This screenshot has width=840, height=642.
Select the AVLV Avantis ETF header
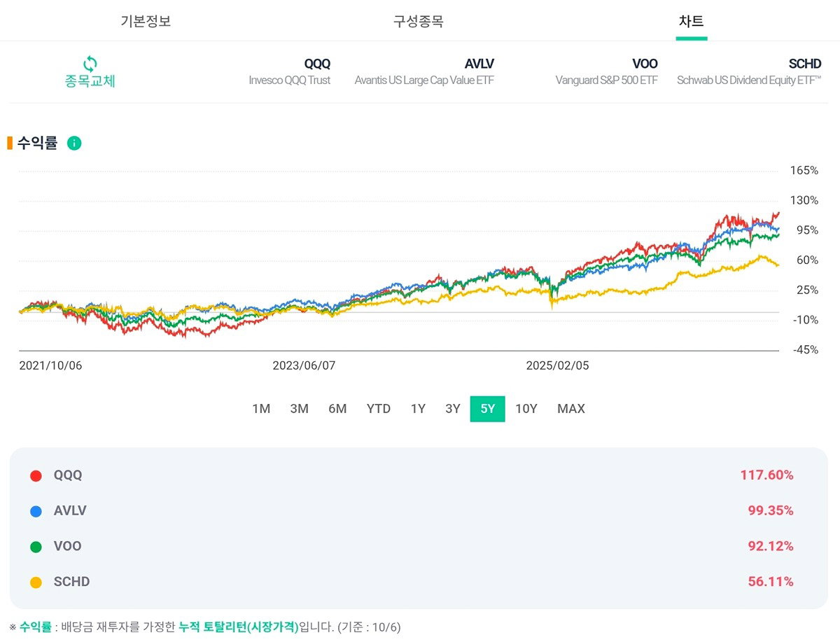tap(424, 72)
